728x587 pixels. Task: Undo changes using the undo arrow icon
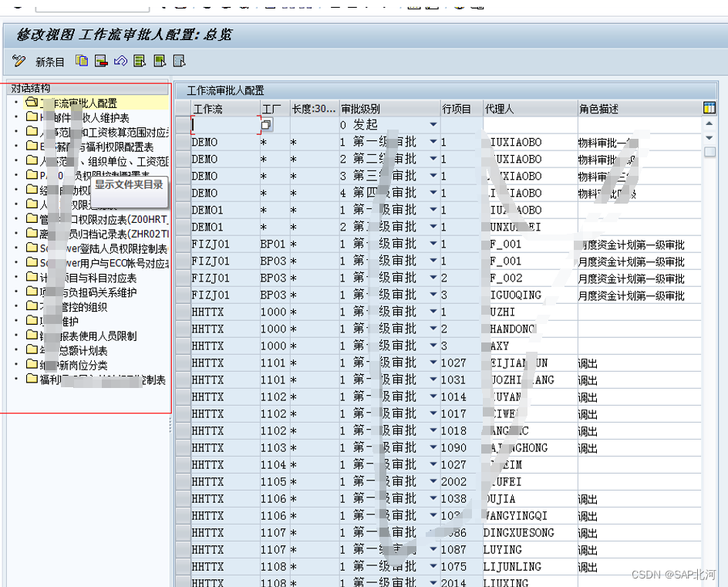pos(120,60)
